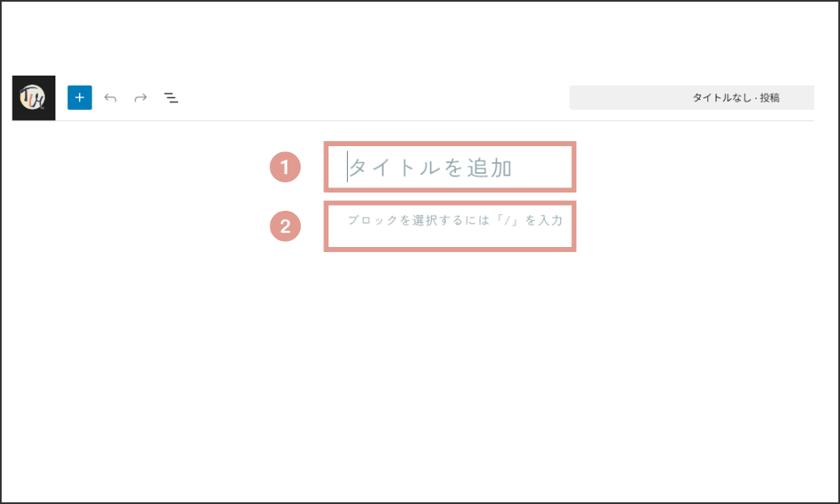The image size is (840, 504).
Task: Place cursor at the title text caret
Action: (347, 166)
